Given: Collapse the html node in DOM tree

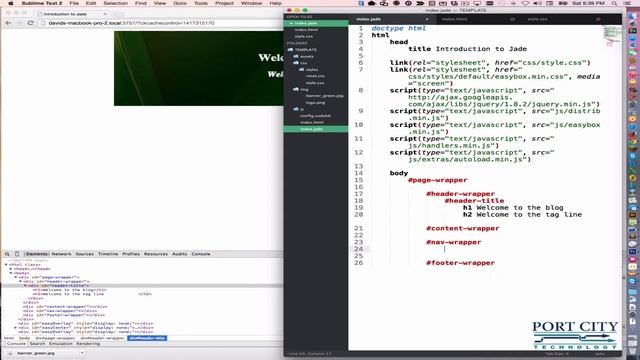Looking at the screenshot, I should (x=6, y=264).
